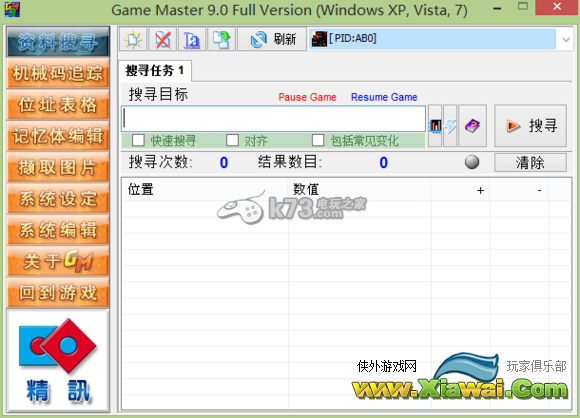Click the new search task sun icon
580x418 pixels.
tap(133, 39)
